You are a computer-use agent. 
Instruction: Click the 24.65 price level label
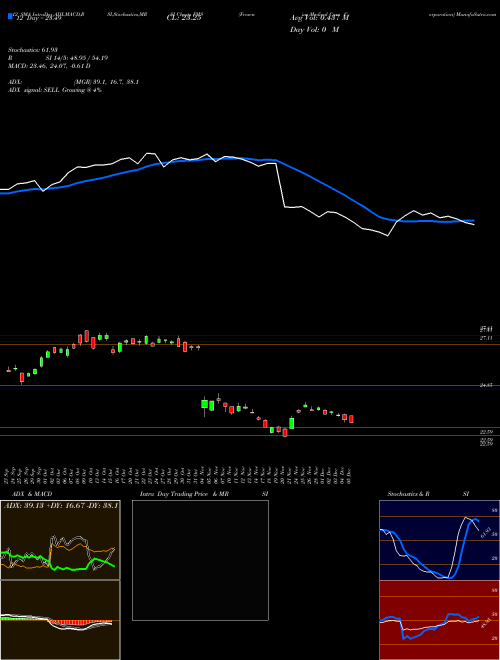pos(486,385)
